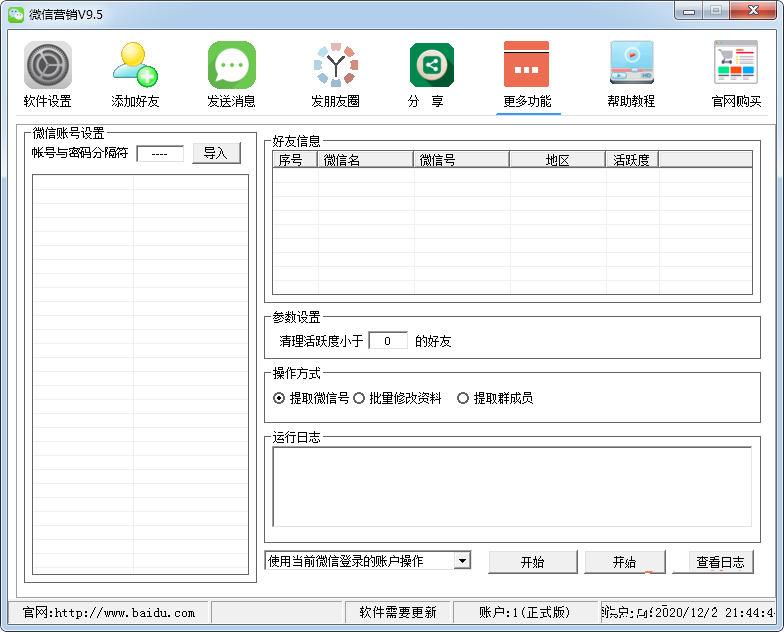
Task: Open the 发朋友圈 moments icon
Action: (x=336, y=65)
